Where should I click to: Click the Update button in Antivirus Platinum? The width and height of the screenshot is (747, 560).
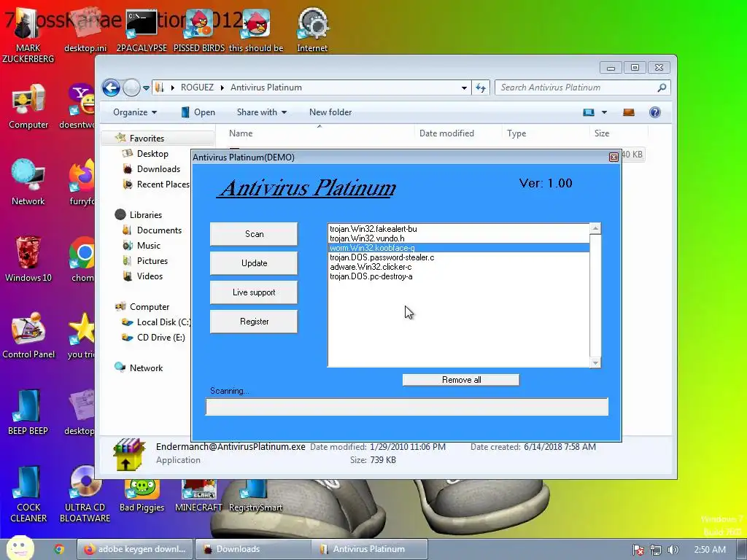254,262
